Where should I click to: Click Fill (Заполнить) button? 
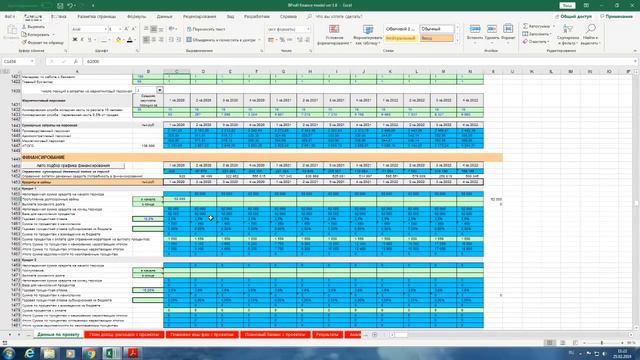pos(537,34)
